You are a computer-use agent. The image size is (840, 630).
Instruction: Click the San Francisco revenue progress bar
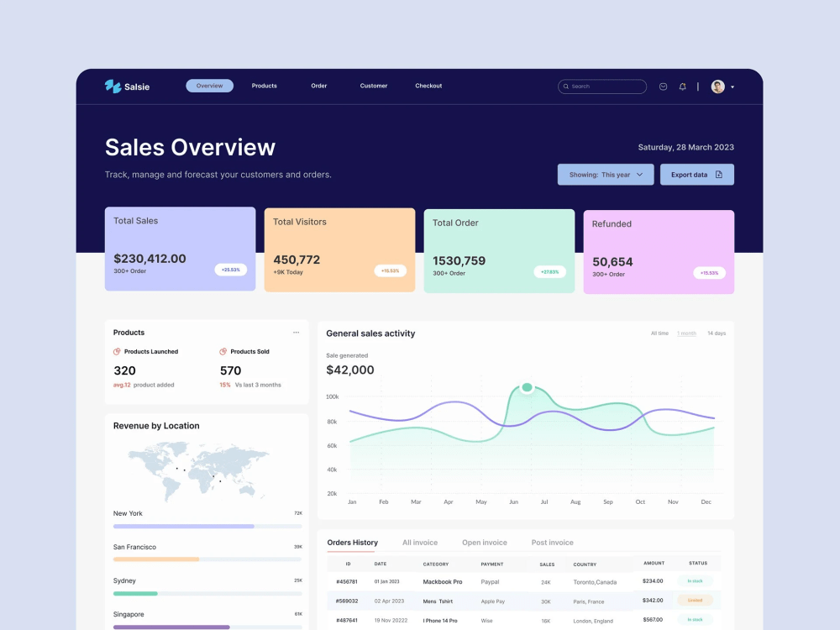pyautogui.click(x=207, y=559)
